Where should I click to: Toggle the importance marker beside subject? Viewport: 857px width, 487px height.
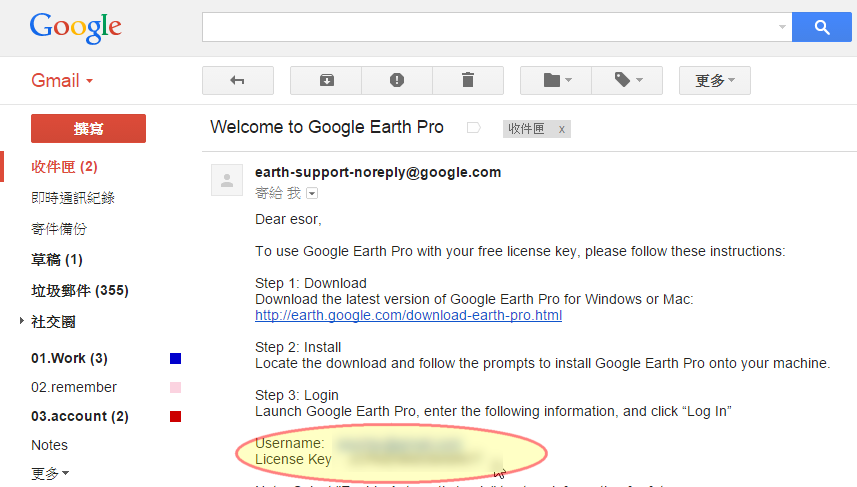474,128
